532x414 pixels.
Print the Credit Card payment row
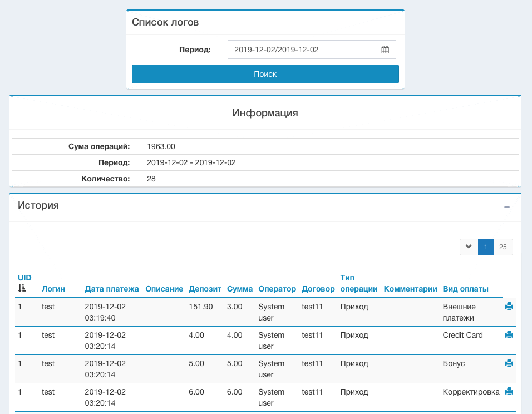click(509, 335)
